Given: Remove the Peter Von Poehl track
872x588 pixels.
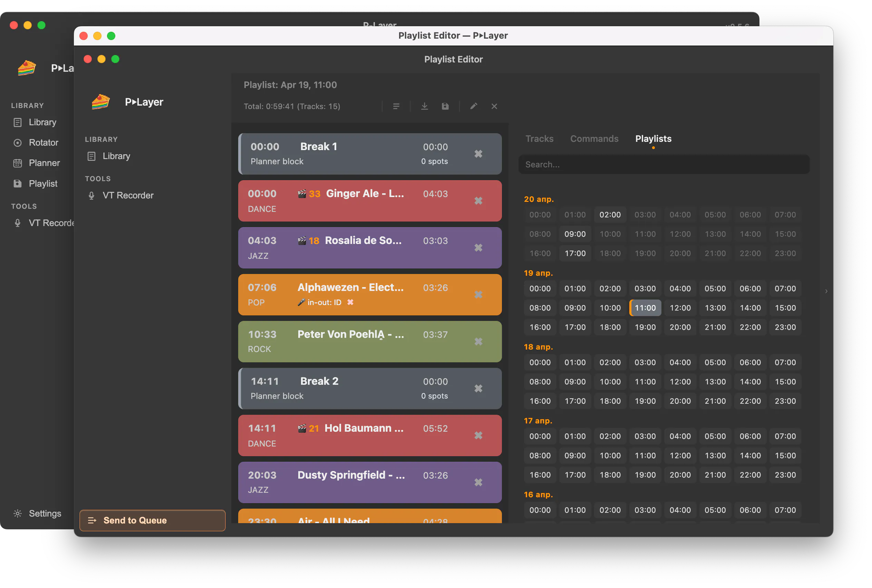Looking at the screenshot, I should pos(478,341).
